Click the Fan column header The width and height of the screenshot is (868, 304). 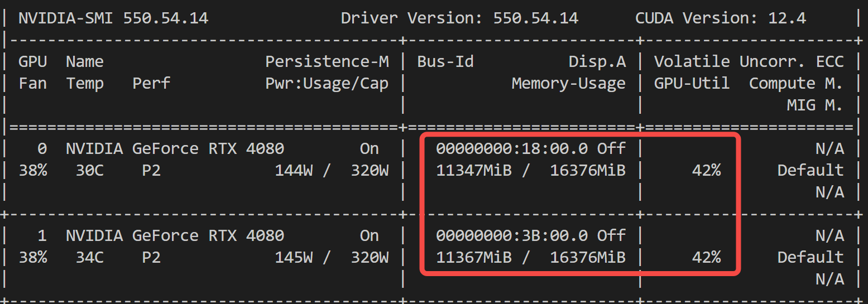point(33,84)
